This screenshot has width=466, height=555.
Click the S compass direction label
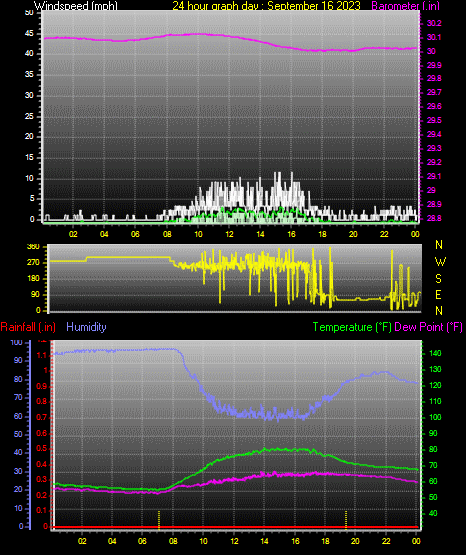pos(438,279)
